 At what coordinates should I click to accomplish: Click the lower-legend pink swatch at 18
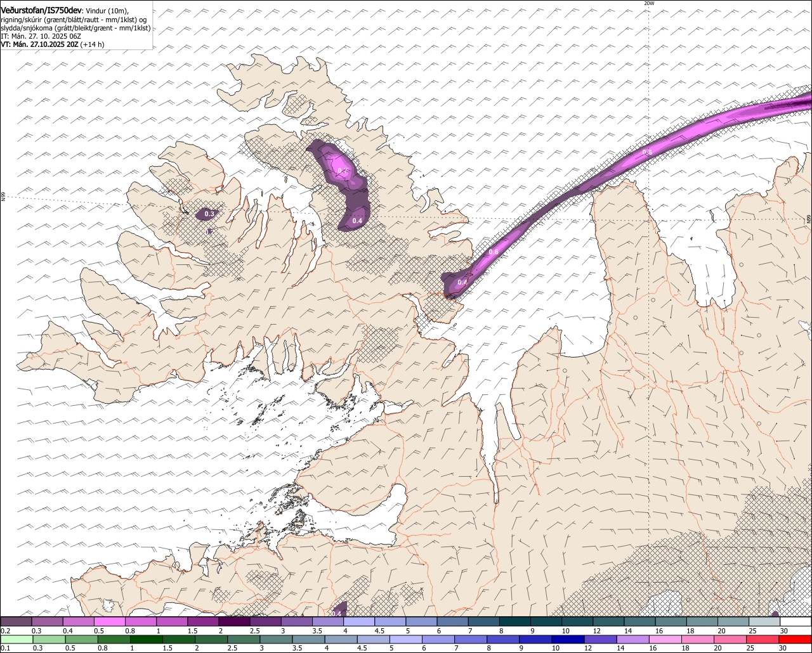pos(698,639)
